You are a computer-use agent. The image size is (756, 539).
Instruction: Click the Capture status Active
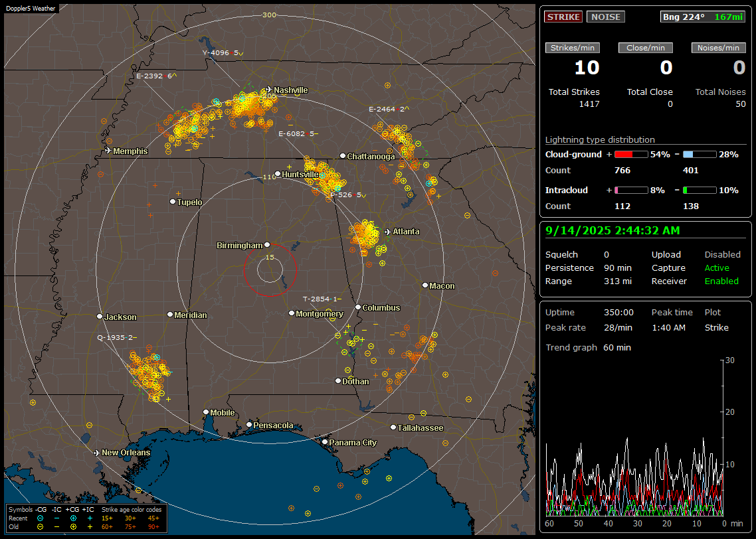coord(716,268)
